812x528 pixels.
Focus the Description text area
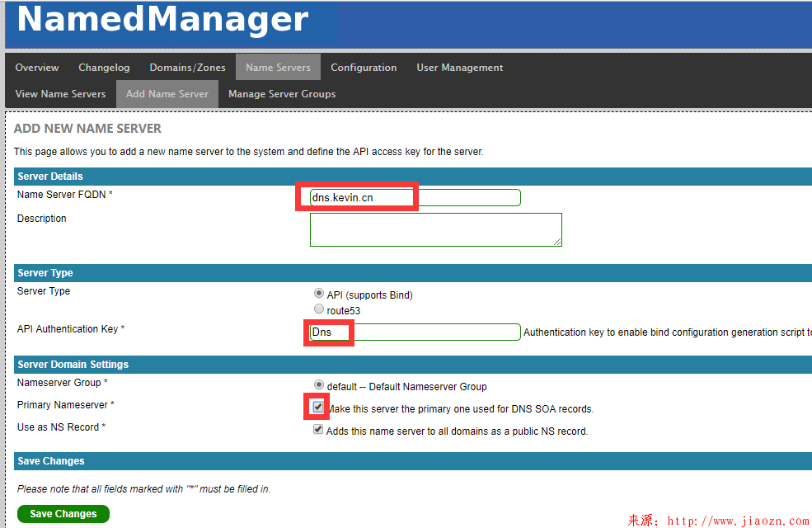tap(435, 229)
